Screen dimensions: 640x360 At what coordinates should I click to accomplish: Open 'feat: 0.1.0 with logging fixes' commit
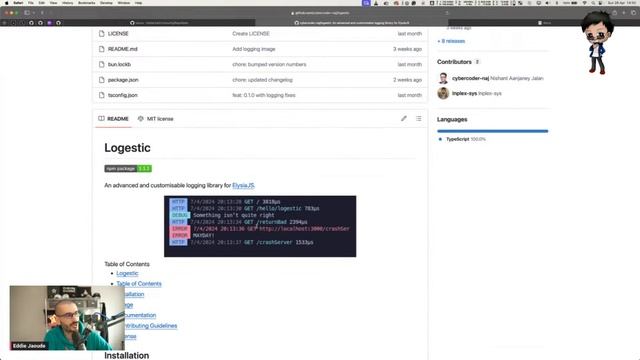click(264, 95)
